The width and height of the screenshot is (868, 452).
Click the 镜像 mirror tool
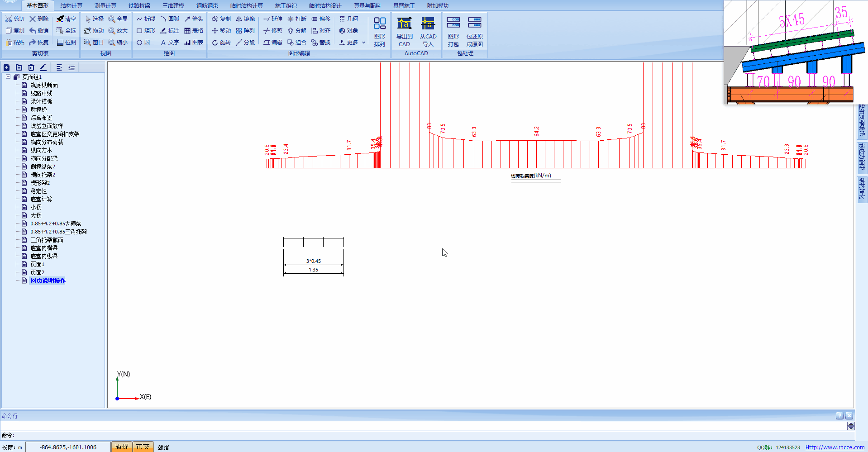point(245,19)
